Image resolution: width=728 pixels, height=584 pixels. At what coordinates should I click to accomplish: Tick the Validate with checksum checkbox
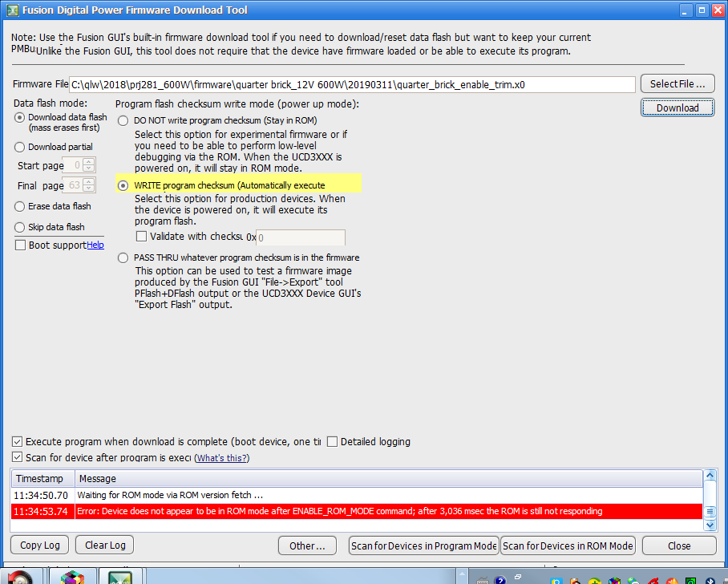pos(141,237)
